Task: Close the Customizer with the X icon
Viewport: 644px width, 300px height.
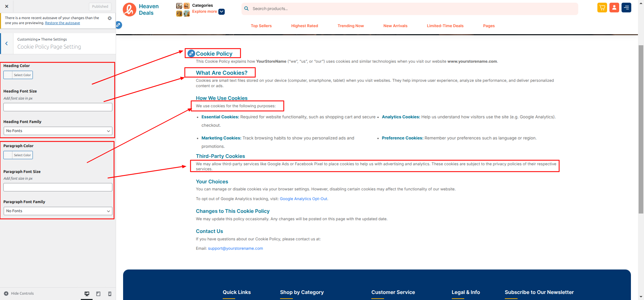Action: 7,6
